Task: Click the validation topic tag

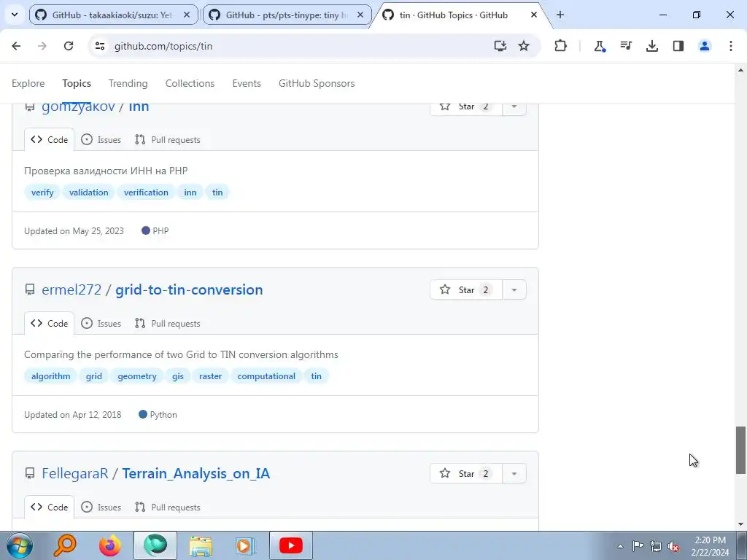Action: [88, 192]
